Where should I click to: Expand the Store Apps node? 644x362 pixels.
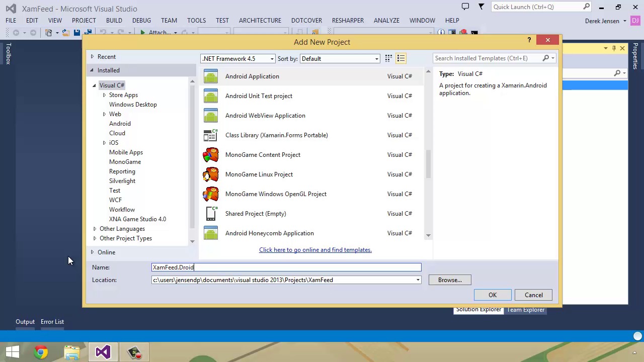[104, 95]
